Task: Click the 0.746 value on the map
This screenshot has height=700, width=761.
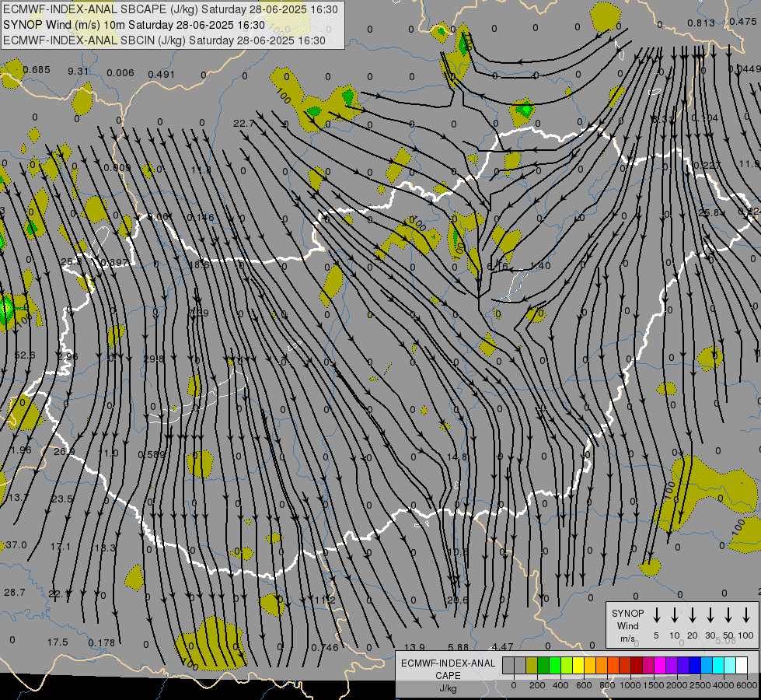Action: click(325, 648)
